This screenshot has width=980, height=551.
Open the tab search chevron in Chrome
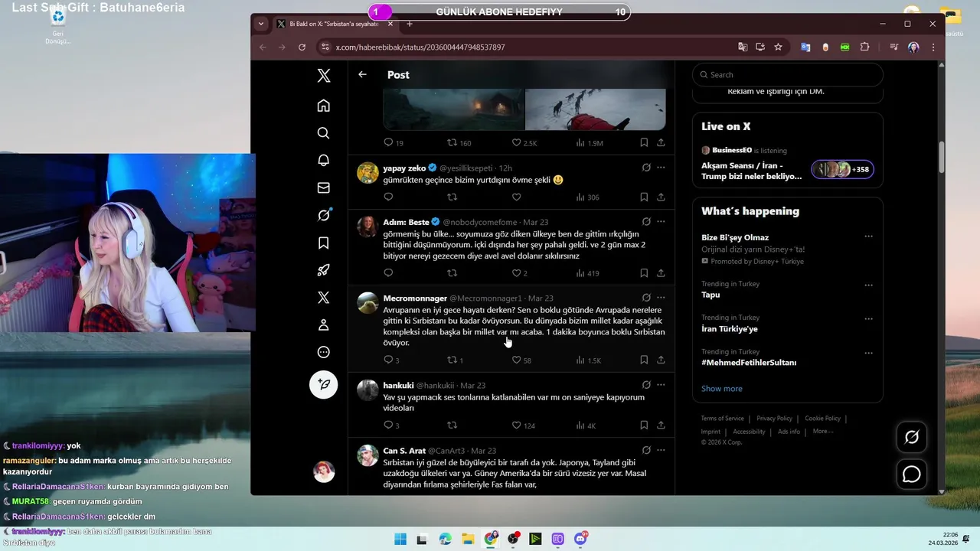261,24
